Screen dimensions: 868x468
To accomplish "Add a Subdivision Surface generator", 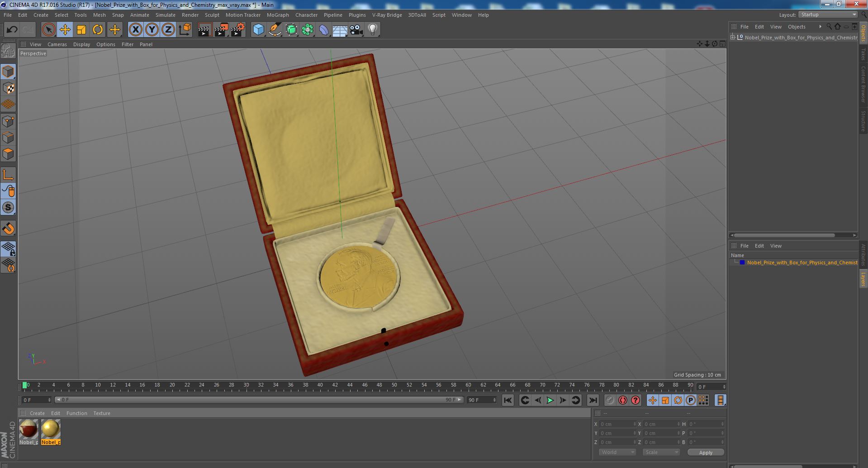I will point(291,30).
